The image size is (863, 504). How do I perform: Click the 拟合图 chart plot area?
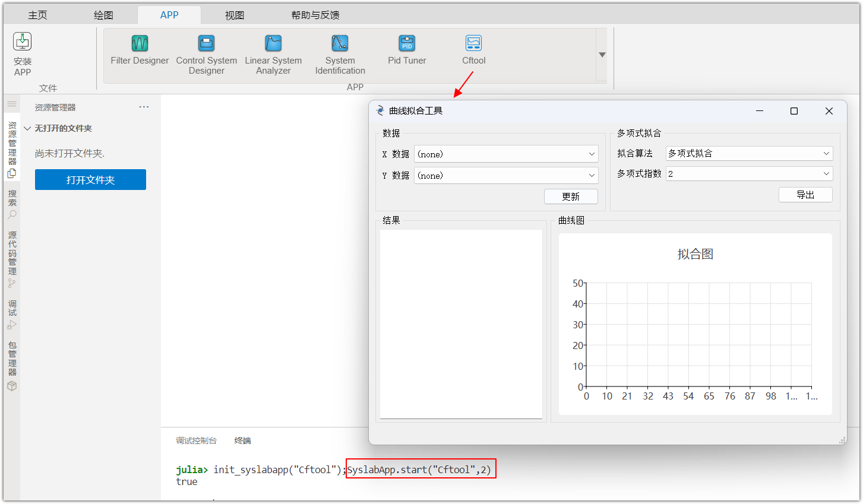pos(699,335)
